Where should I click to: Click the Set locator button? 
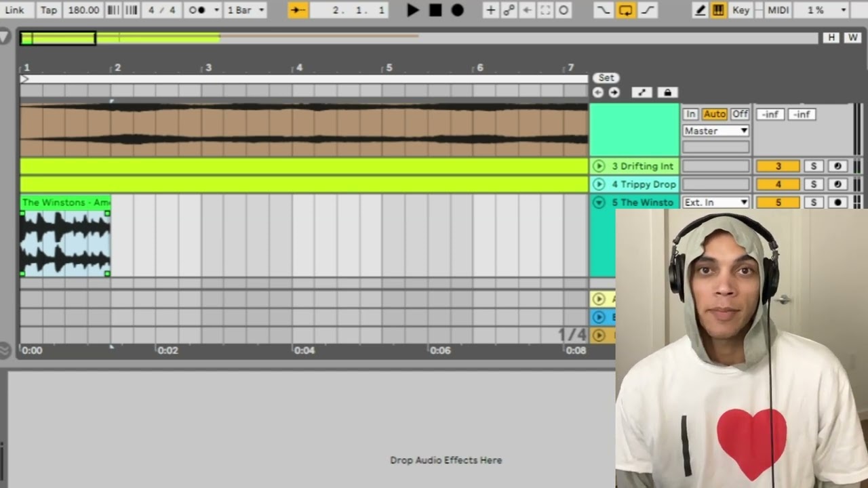pos(606,77)
